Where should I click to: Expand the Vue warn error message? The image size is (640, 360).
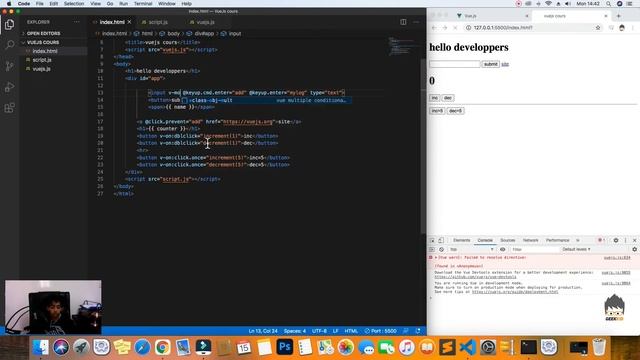436,258
